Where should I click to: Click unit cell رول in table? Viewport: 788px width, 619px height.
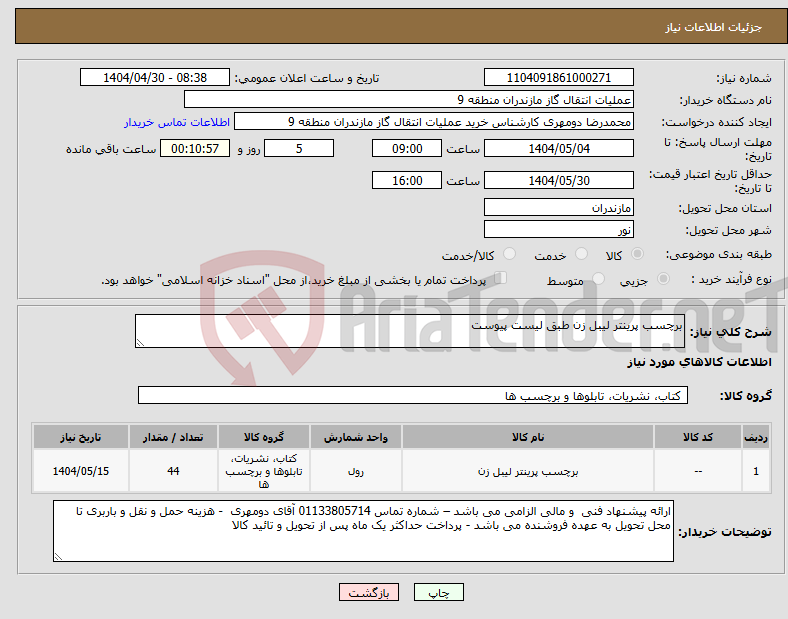pyautogui.click(x=355, y=471)
